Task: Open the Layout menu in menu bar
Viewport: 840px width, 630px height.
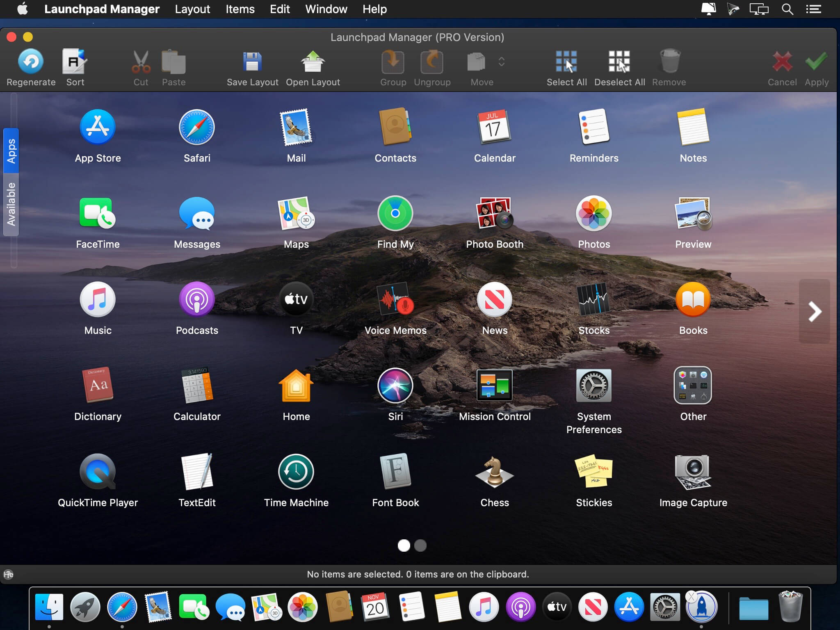Action: [192, 9]
